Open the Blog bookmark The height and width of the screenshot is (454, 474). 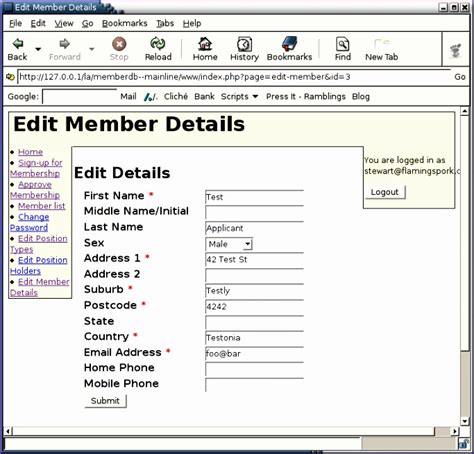(x=361, y=97)
